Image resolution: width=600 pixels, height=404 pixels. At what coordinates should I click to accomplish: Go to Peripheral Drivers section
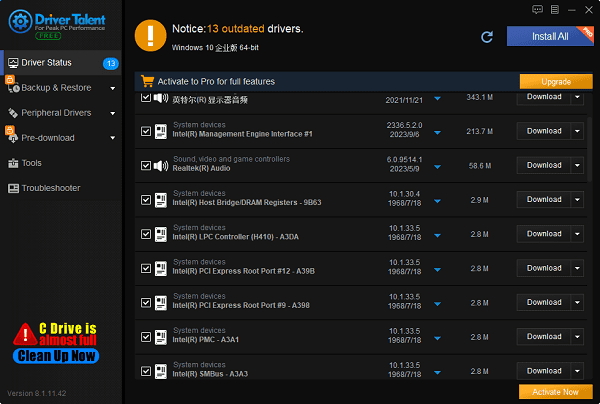61,113
